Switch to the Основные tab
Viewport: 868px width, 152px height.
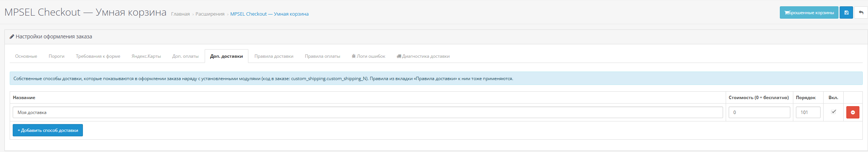click(x=26, y=56)
